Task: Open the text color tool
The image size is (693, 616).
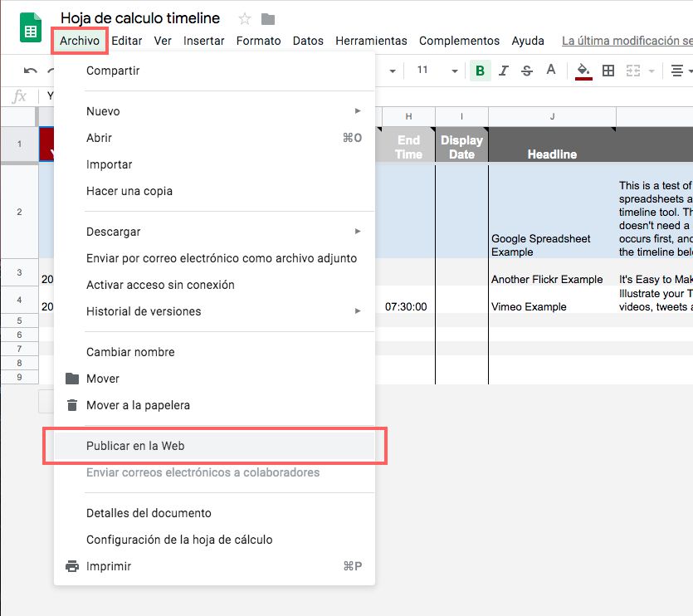Action: (x=551, y=70)
